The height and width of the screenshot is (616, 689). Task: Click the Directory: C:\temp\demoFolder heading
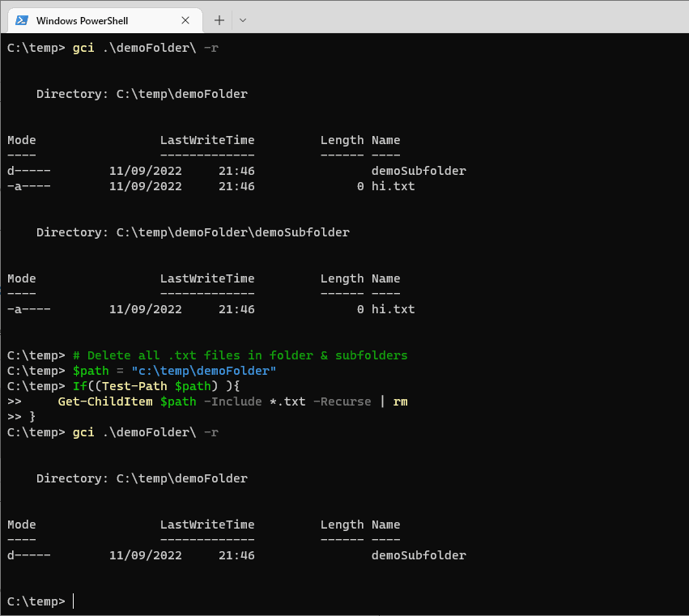click(141, 93)
